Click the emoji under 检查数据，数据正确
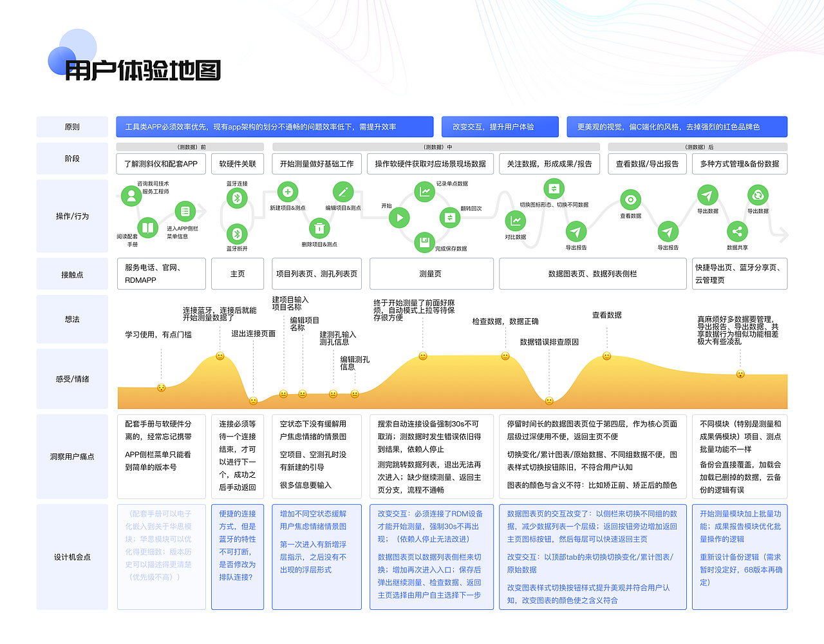824x644 pixels. pos(505,356)
